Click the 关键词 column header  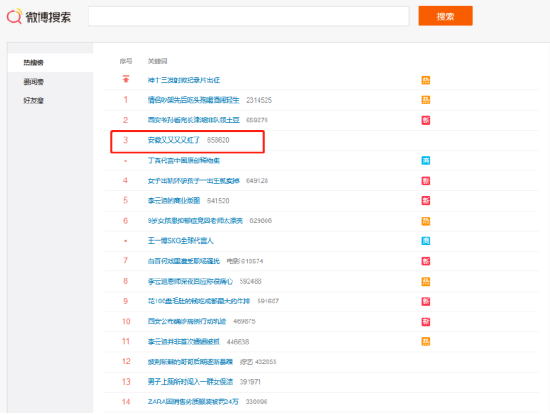coord(157,61)
